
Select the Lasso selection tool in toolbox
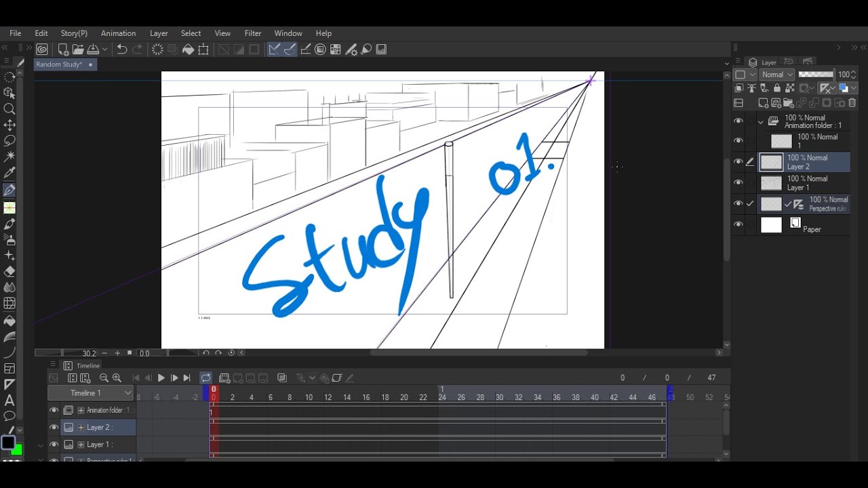(x=9, y=141)
